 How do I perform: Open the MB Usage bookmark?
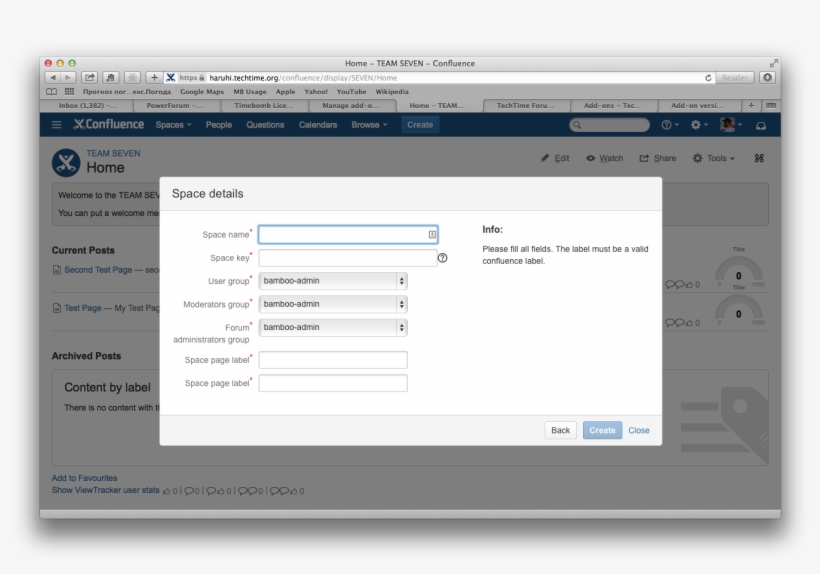click(x=249, y=91)
